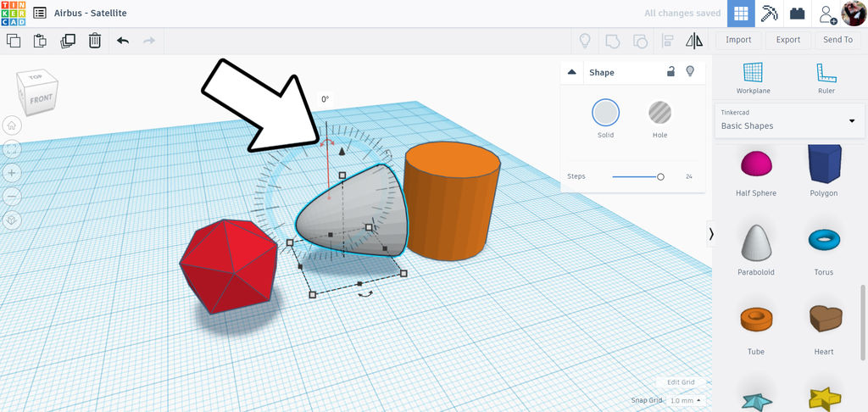Image resolution: width=868 pixels, height=412 pixels.
Task: Click the Import button
Action: [738, 40]
